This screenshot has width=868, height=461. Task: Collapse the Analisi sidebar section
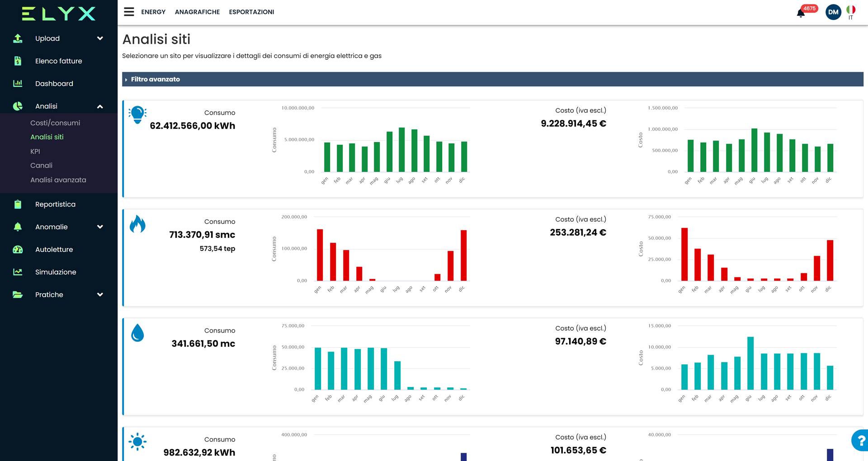pos(100,107)
